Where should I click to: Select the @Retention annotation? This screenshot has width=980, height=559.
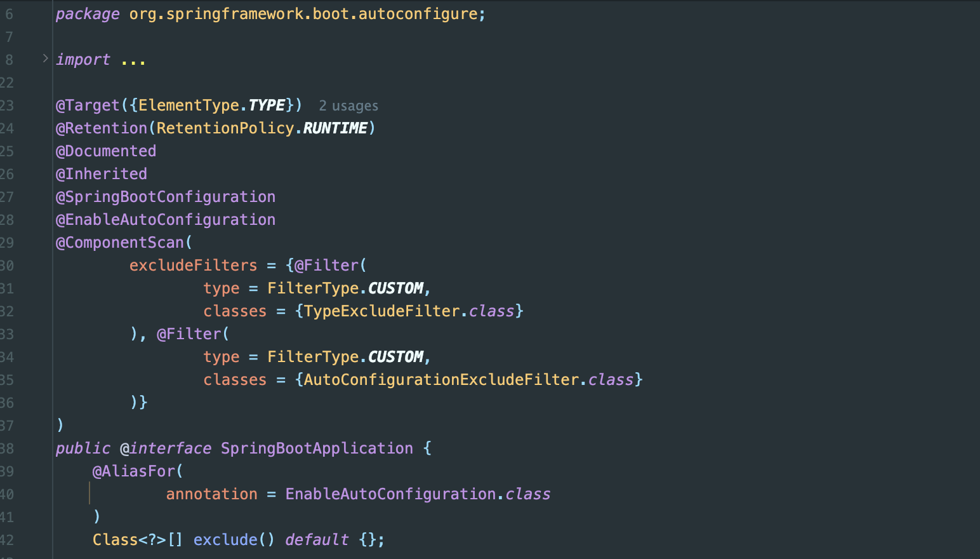(x=102, y=128)
